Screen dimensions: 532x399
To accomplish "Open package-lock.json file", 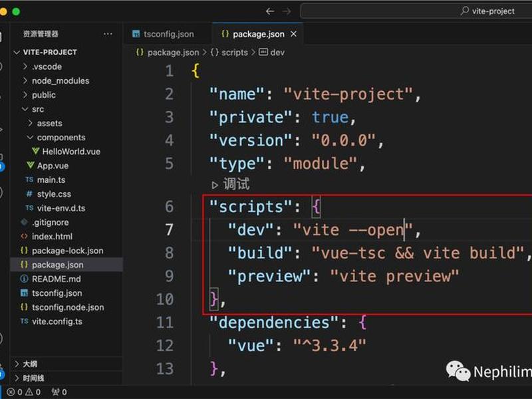I will pos(66,251).
